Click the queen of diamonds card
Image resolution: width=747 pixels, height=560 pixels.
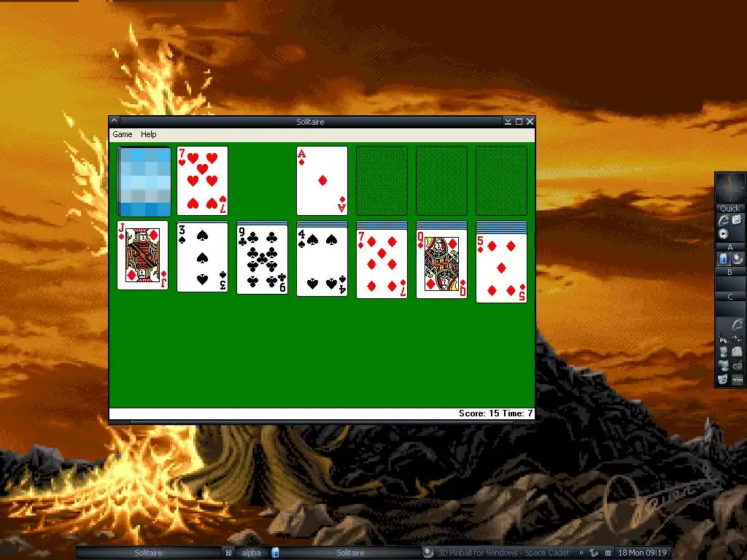pyautogui.click(x=441, y=265)
